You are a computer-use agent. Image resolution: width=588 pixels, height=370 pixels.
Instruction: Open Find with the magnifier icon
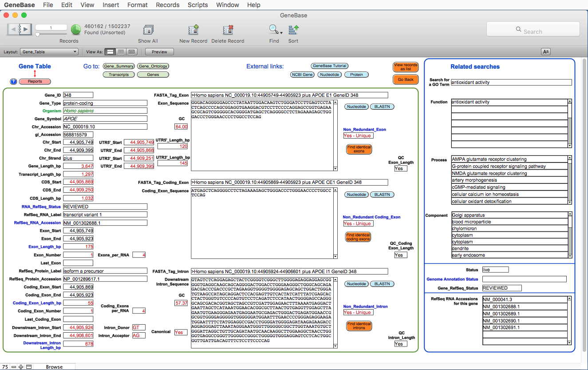[x=273, y=29]
